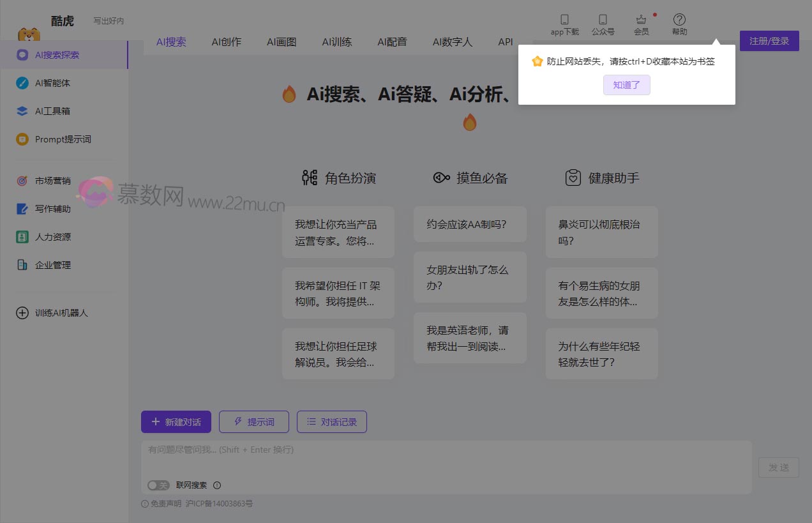Switch to the AI数字人 tab
Screen dimensions: 812x523
453,42
